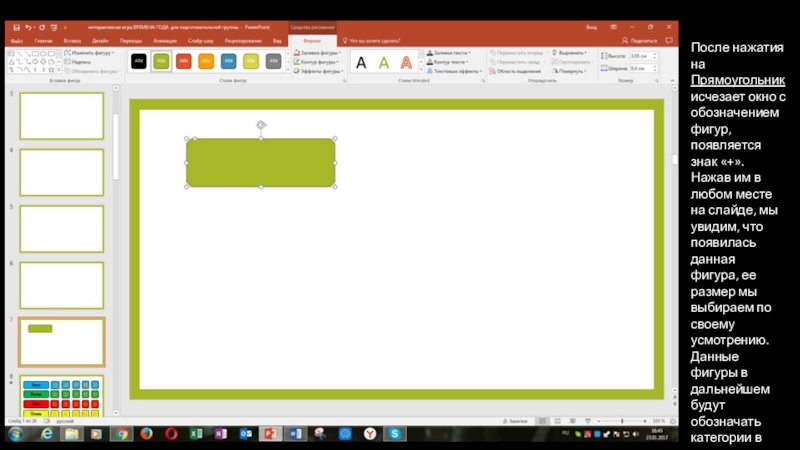800x450 pixels.
Task: Click the Надпись text box button
Action: click(78, 62)
